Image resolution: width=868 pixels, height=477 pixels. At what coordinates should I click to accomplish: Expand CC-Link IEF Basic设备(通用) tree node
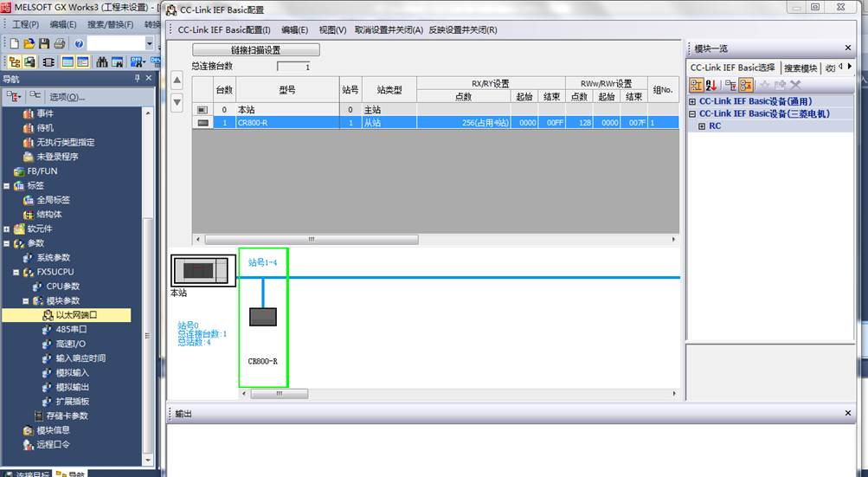[x=692, y=101]
